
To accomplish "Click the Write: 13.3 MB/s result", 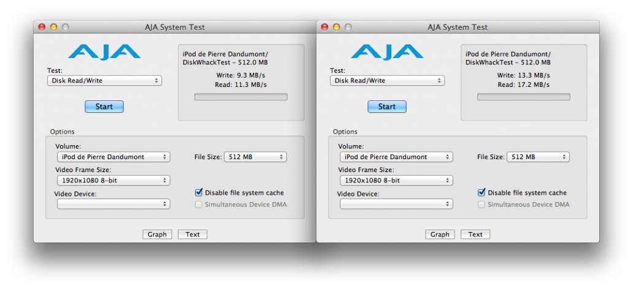I will [x=523, y=75].
